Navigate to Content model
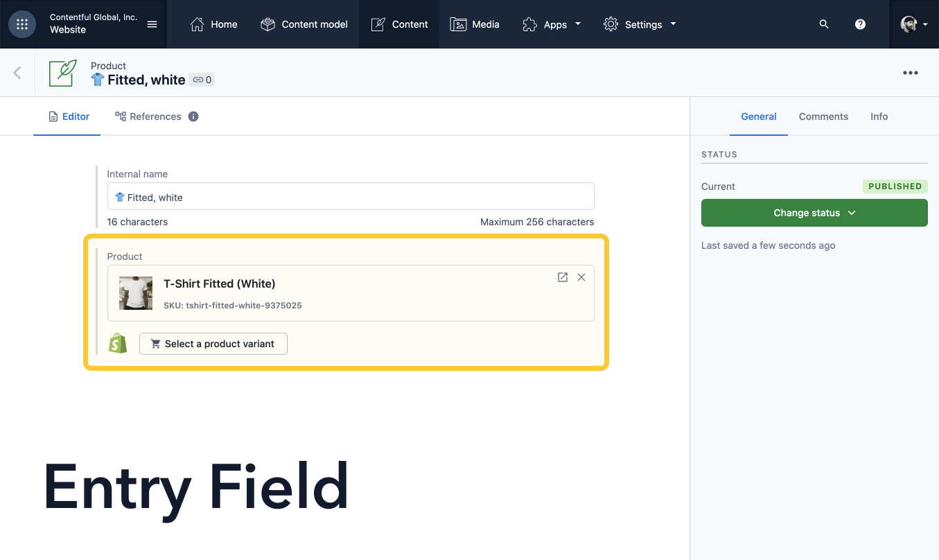 pos(304,24)
